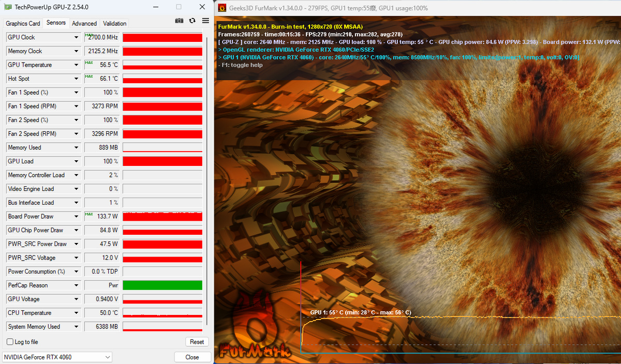621x364 pixels.
Task: Click the PerfCap Reason Pwr value
Action: tap(102, 285)
